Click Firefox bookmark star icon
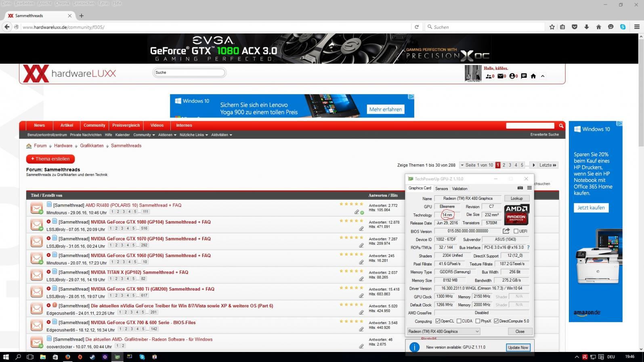Image resolution: width=644 pixels, height=362 pixels. pyautogui.click(x=552, y=27)
